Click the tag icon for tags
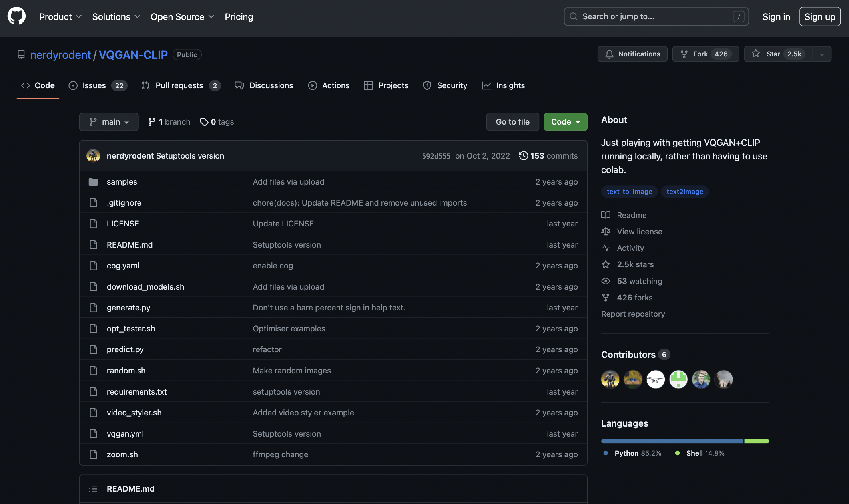The image size is (849, 504). coord(204,122)
